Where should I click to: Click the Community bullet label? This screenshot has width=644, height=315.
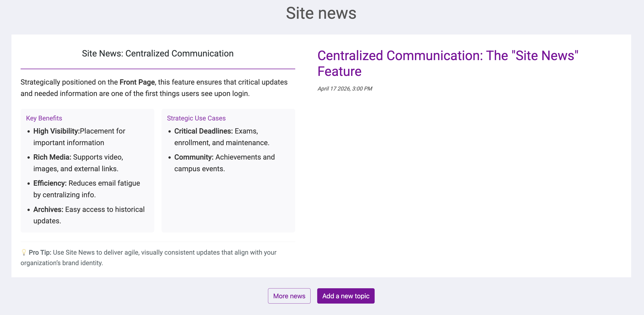coord(194,157)
